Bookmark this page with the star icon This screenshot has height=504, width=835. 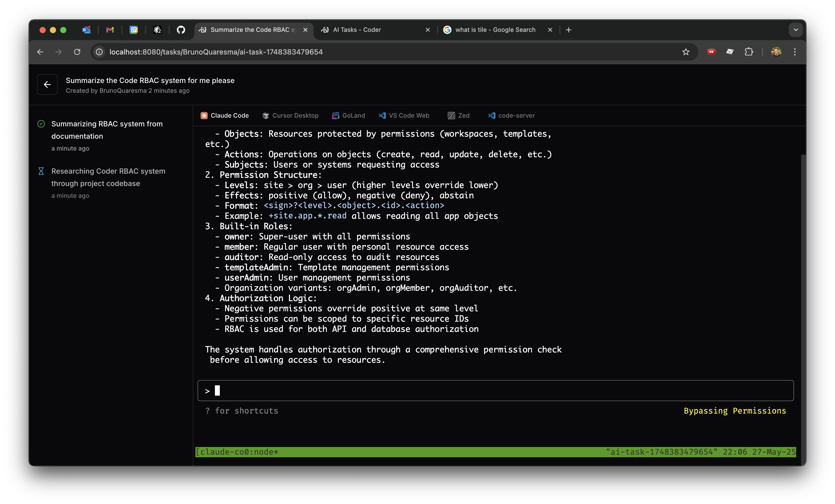686,52
